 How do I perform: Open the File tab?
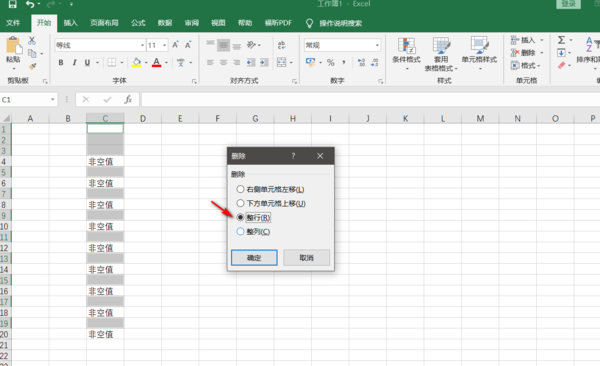(13, 23)
